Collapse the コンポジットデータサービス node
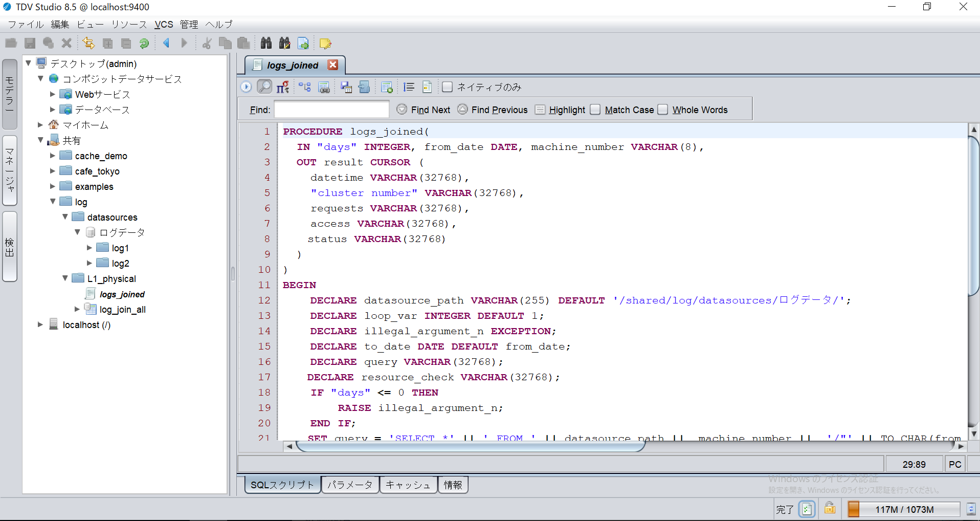 [x=40, y=79]
